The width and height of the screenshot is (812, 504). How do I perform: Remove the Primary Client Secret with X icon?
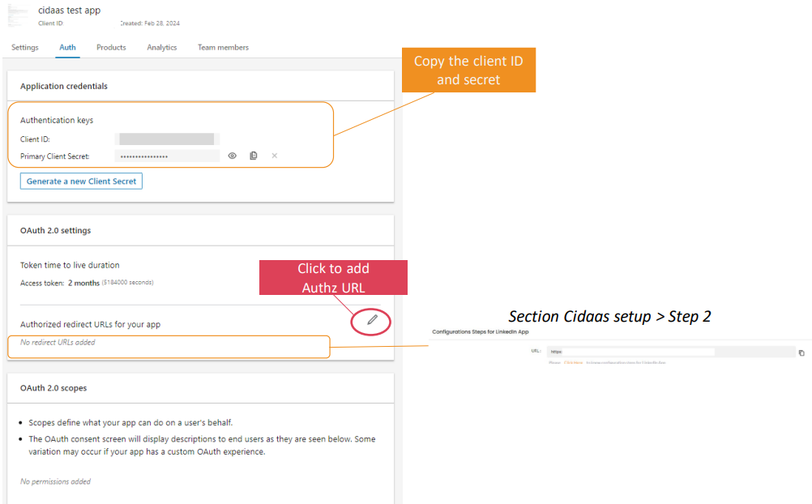click(274, 156)
